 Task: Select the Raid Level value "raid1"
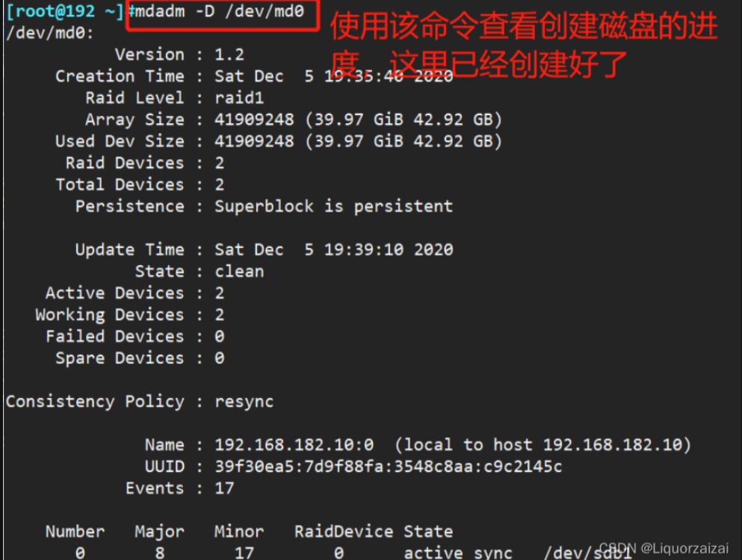pos(239,98)
